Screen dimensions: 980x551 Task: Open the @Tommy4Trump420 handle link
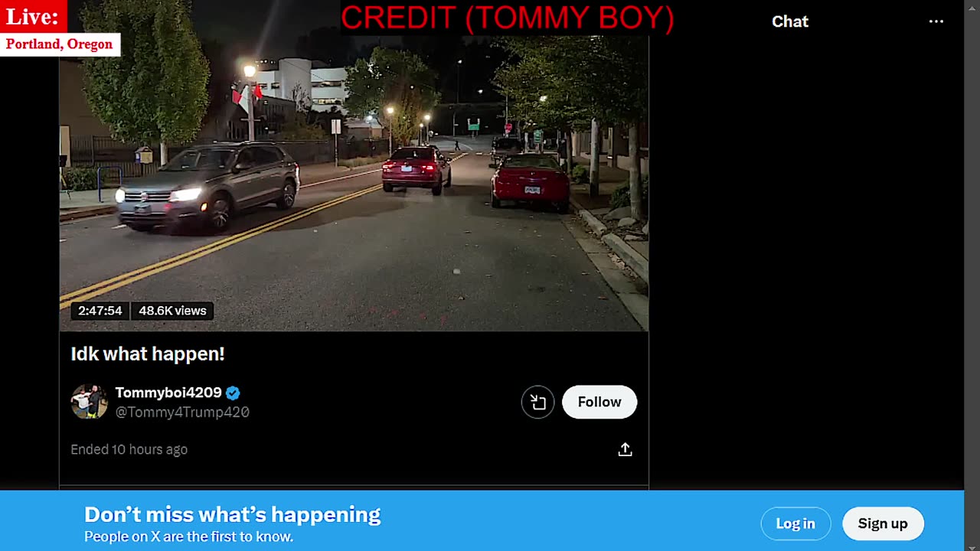(x=182, y=412)
